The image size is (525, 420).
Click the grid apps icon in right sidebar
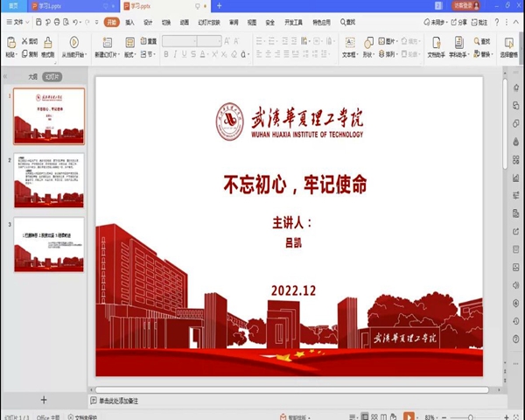pos(516,160)
